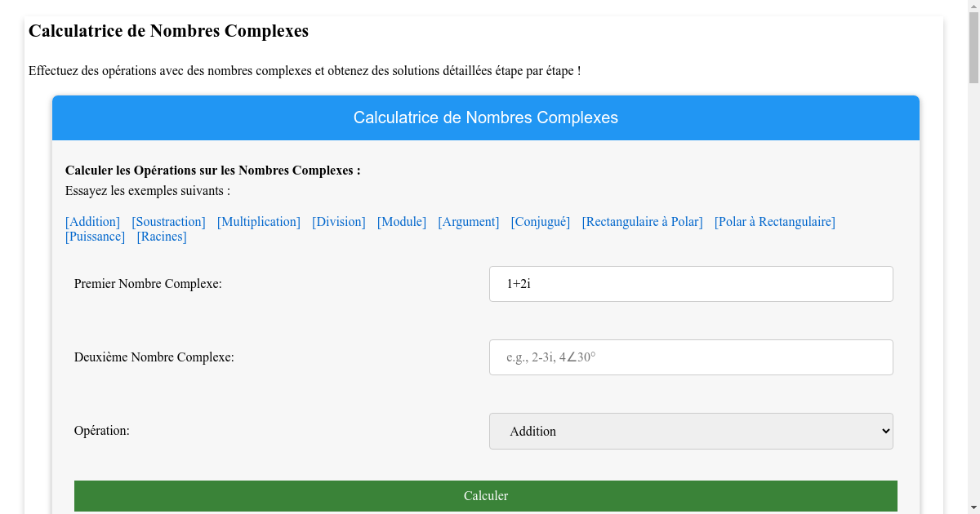Click the vertical scrollbar thumb
This screenshot has height=514, width=980.
coord(973,45)
